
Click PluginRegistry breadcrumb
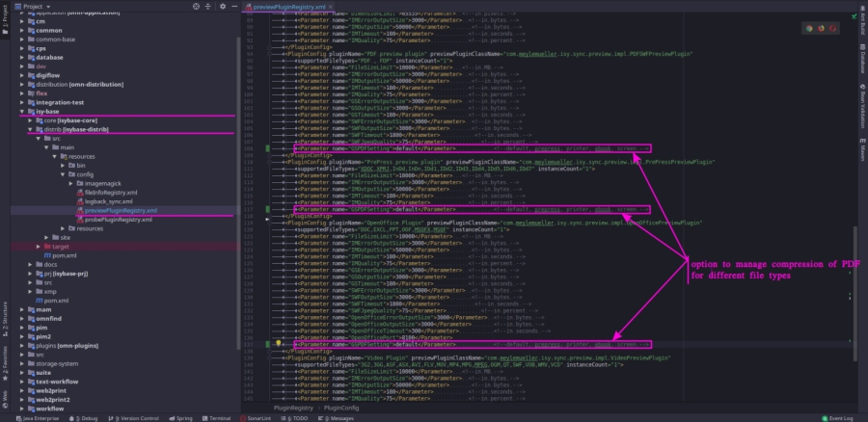293,408
